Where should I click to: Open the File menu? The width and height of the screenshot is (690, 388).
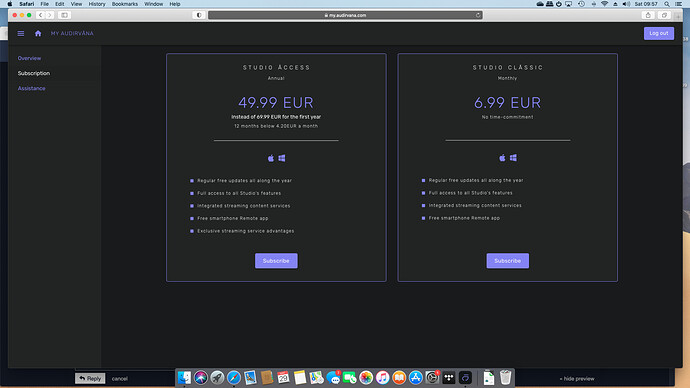pos(44,4)
